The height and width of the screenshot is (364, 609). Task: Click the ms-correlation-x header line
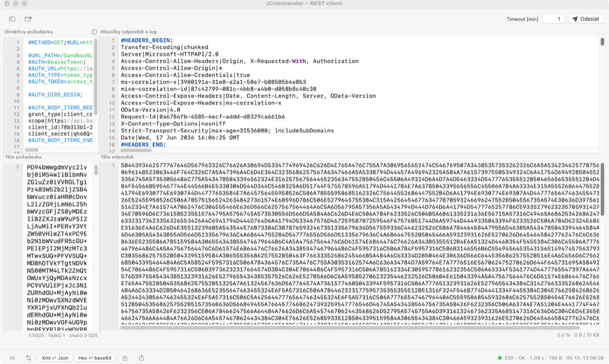213,82
